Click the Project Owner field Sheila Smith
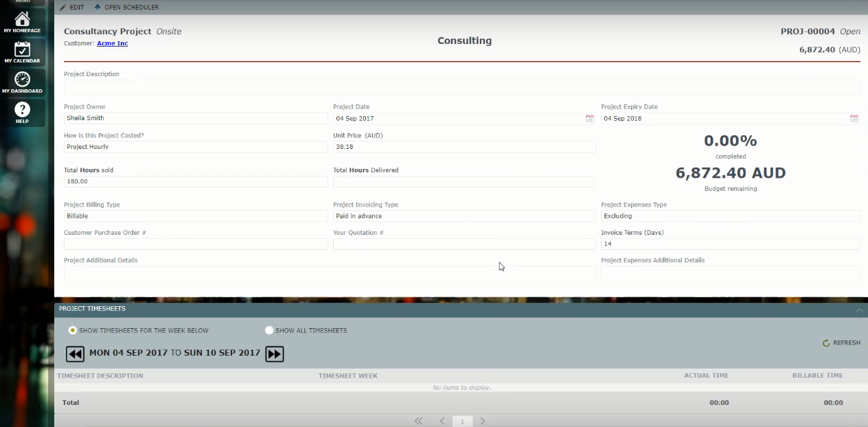 pos(196,118)
